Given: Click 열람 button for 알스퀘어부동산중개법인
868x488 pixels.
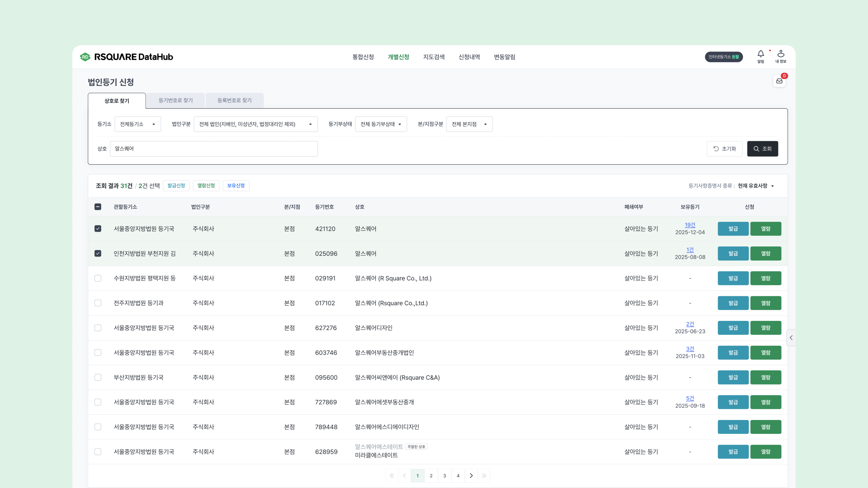Looking at the screenshot, I should point(766,353).
